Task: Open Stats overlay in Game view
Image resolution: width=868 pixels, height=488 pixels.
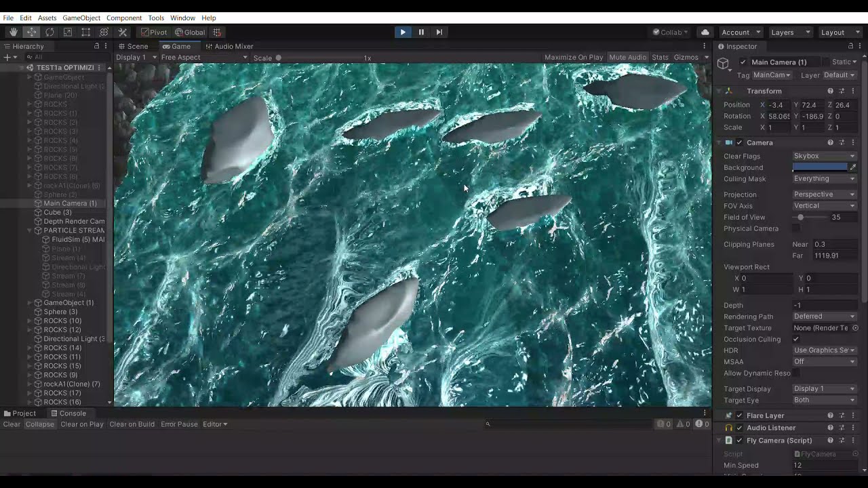Action: 660,58
